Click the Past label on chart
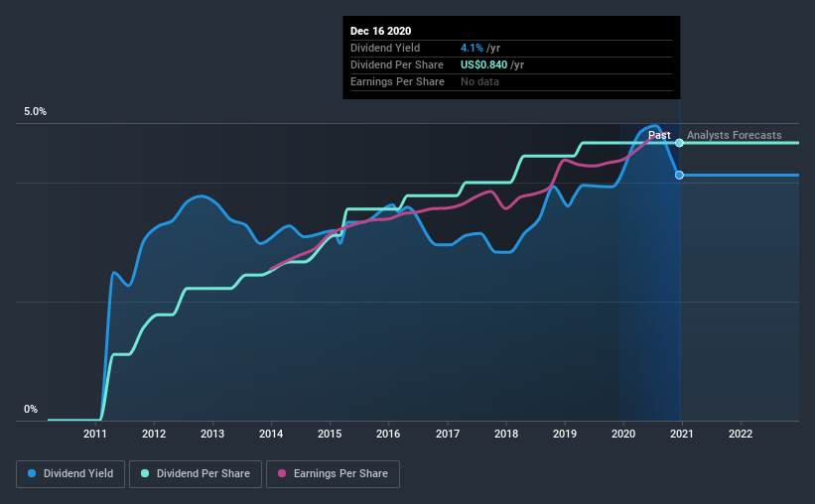Image resolution: width=815 pixels, height=504 pixels. click(x=659, y=135)
